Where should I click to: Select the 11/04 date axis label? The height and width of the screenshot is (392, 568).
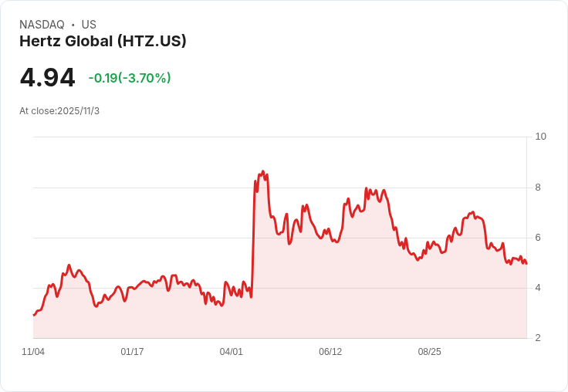point(33,352)
